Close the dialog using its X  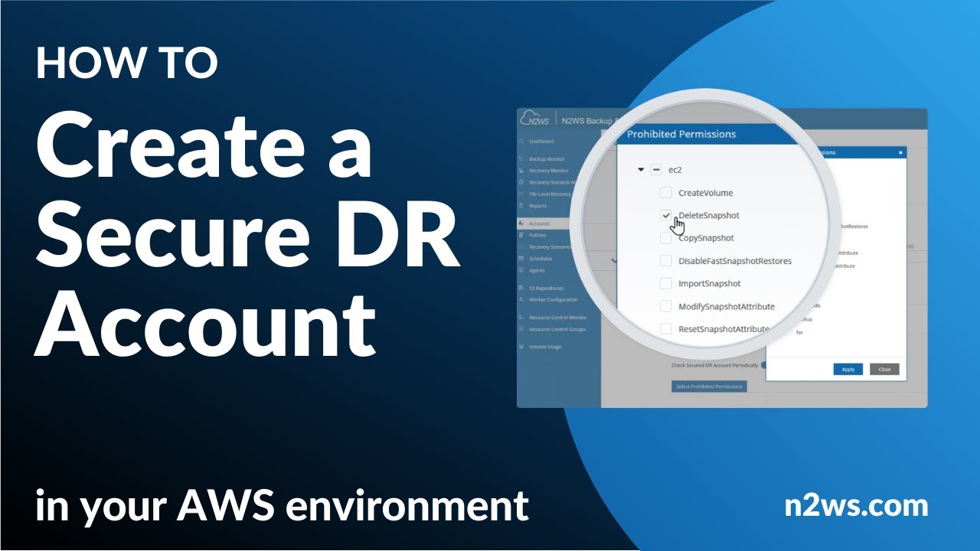click(900, 153)
